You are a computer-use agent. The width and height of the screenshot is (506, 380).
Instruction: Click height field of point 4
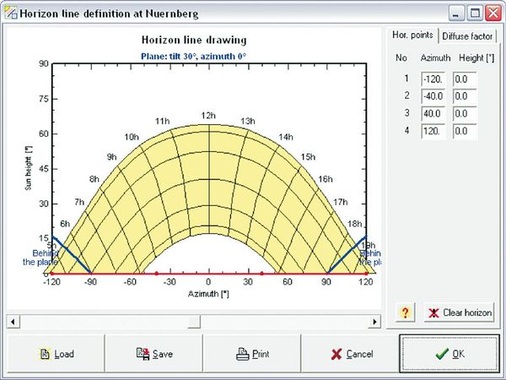click(x=465, y=131)
